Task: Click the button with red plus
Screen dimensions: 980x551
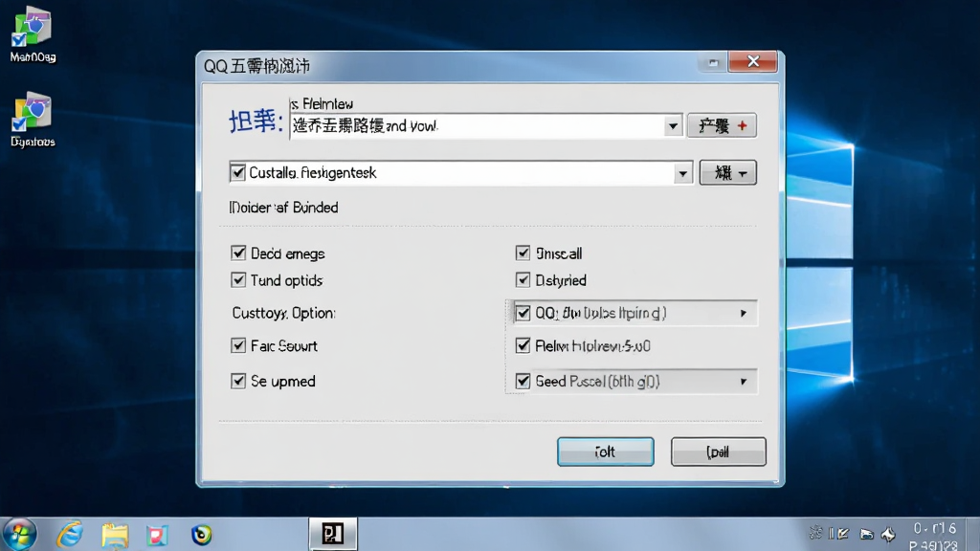Action: point(722,125)
